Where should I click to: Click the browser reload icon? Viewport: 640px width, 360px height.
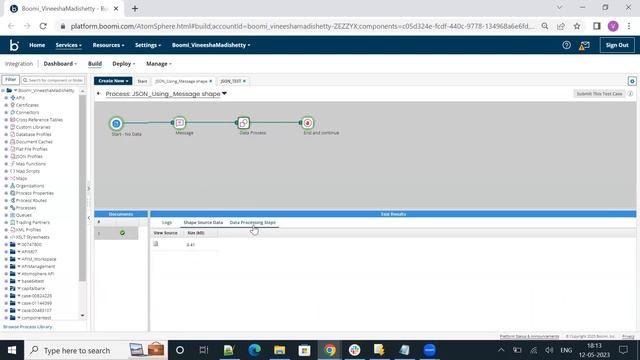point(43,26)
